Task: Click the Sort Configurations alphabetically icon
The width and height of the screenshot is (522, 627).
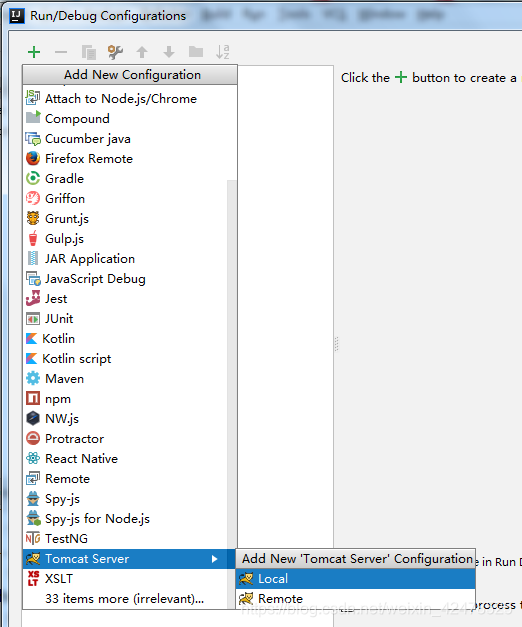Action: click(x=222, y=52)
